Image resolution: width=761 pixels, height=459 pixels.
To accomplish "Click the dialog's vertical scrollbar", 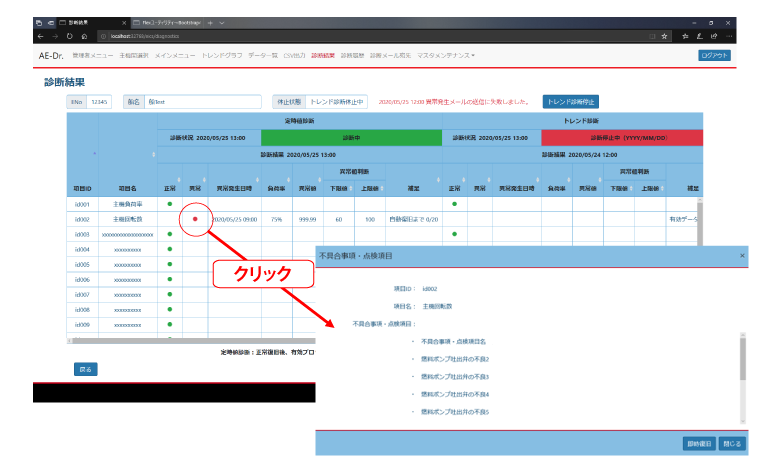I will 741,359.
